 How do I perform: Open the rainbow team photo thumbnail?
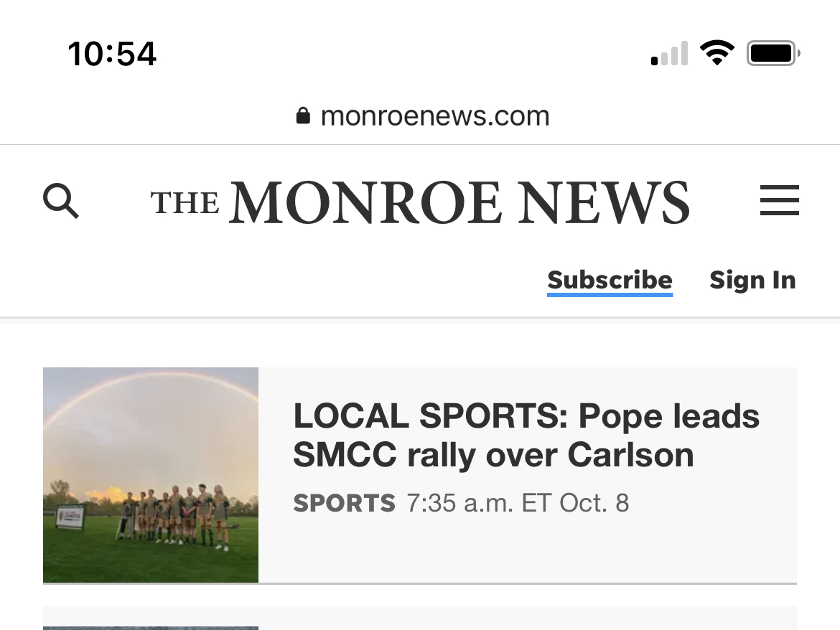[151, 475]
